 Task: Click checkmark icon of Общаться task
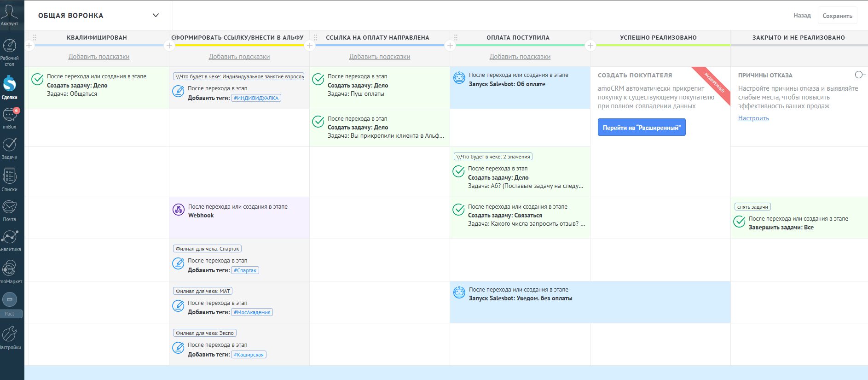(x=37, y=79)
